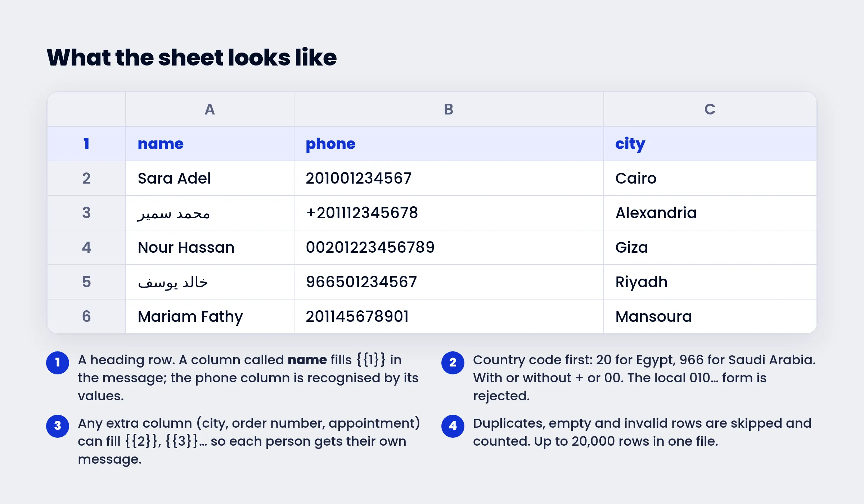The height and width of the screenshot is (504, 864).
Task: Select the phone cell 201001234567
Action: (x=449, y=178)
